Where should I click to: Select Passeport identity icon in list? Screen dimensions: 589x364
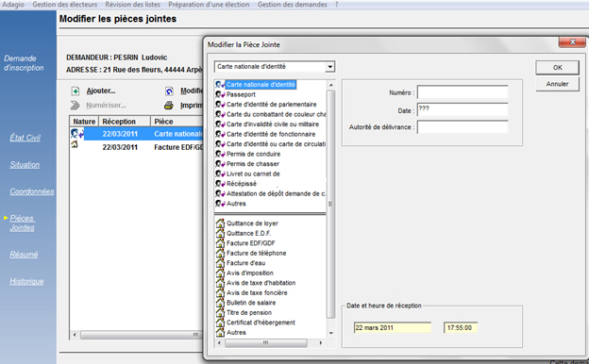[x=220, y=94]
